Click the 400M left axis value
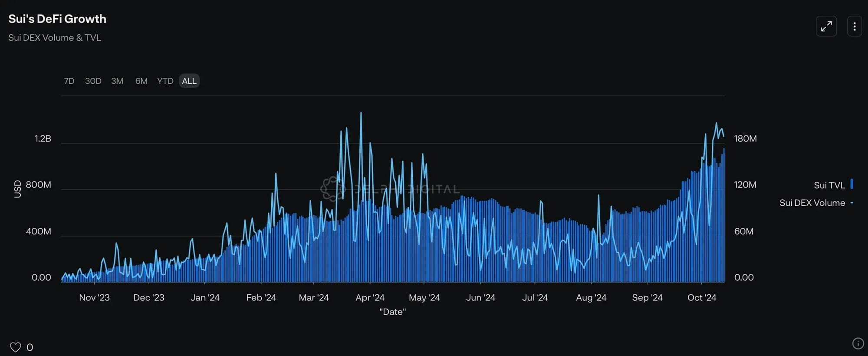 coord(38,231)
